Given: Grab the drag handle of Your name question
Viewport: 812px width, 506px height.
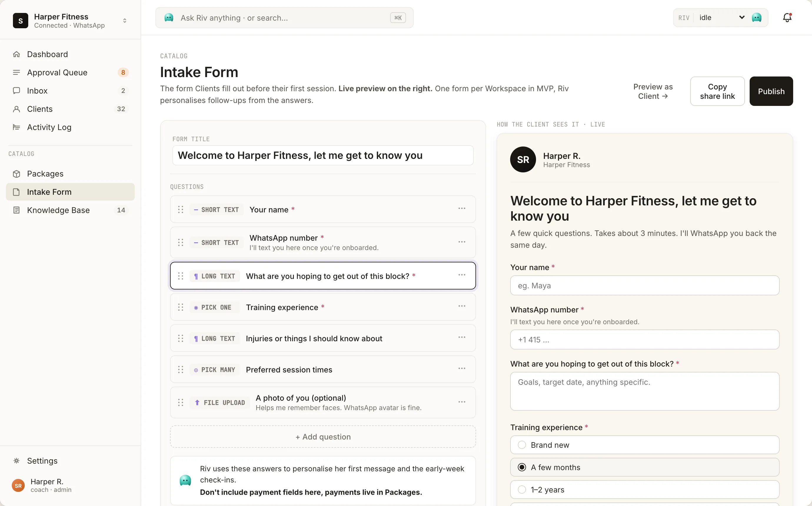Looking at the screenshot, I should [181, 209].
